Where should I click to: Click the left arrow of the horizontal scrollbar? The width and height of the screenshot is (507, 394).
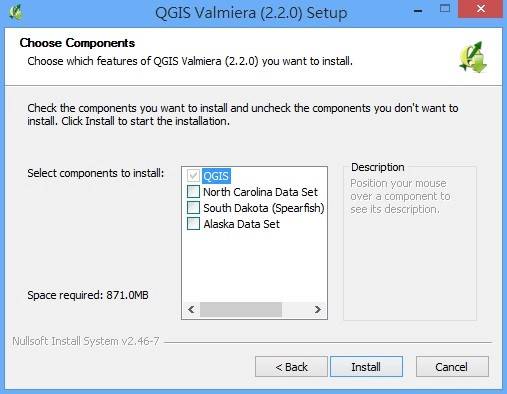[191, 310]
